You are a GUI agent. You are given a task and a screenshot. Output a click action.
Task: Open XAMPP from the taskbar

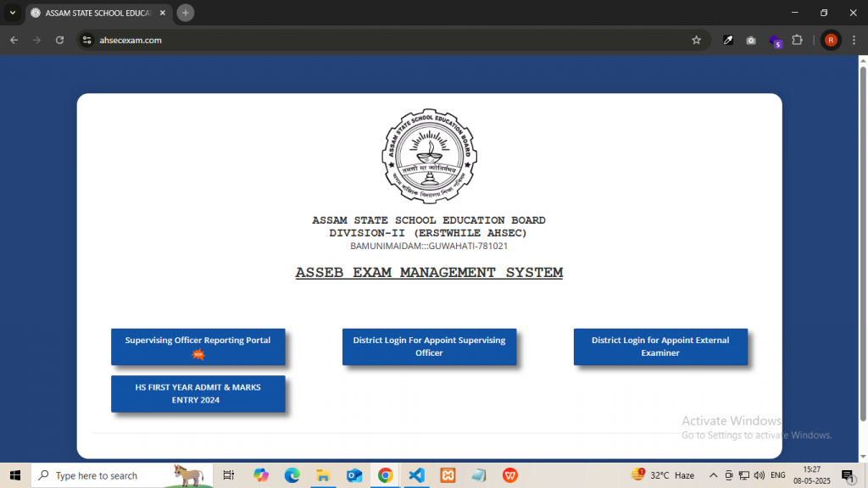(x=448, y=475)
